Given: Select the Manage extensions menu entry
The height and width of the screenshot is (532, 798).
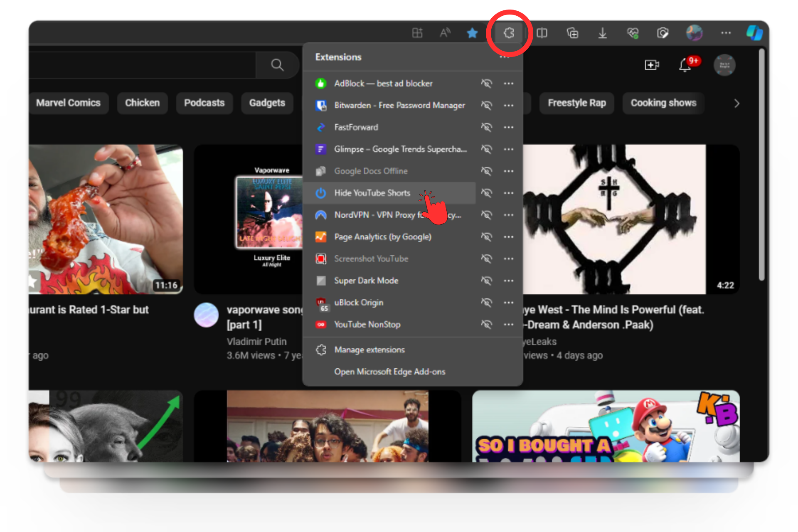Looking at the screenshot, I should point(369,350).
